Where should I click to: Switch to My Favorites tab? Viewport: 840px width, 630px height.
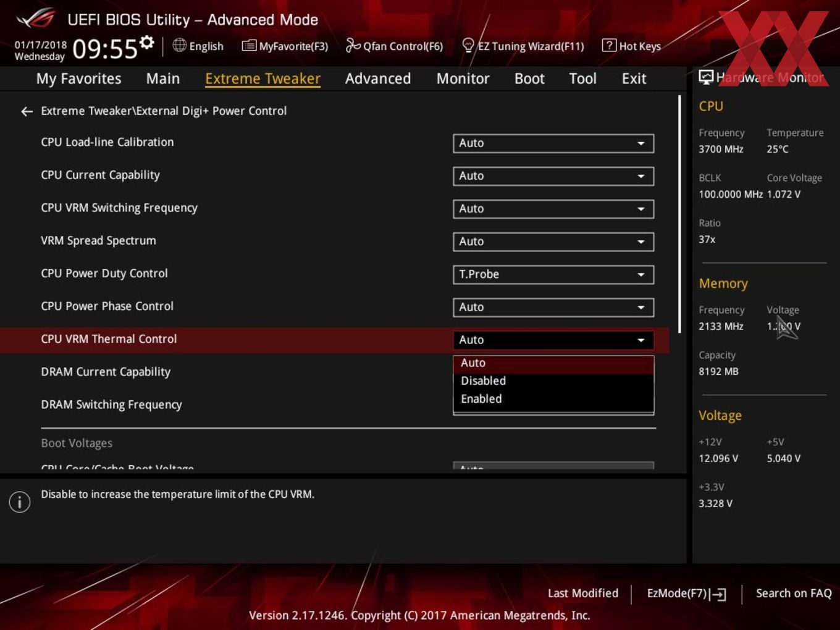(x=78, y=79)
